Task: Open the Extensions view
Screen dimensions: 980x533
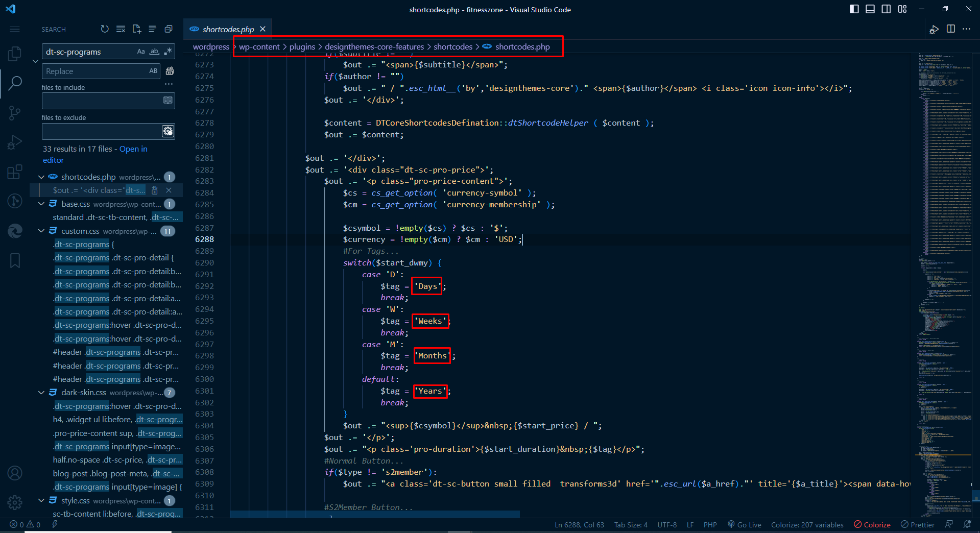Action: pyautogui.click(x=15, y=172)
